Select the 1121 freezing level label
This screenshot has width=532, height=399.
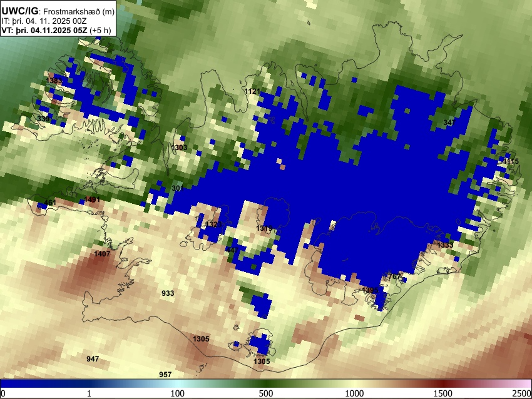pos(252,91)
